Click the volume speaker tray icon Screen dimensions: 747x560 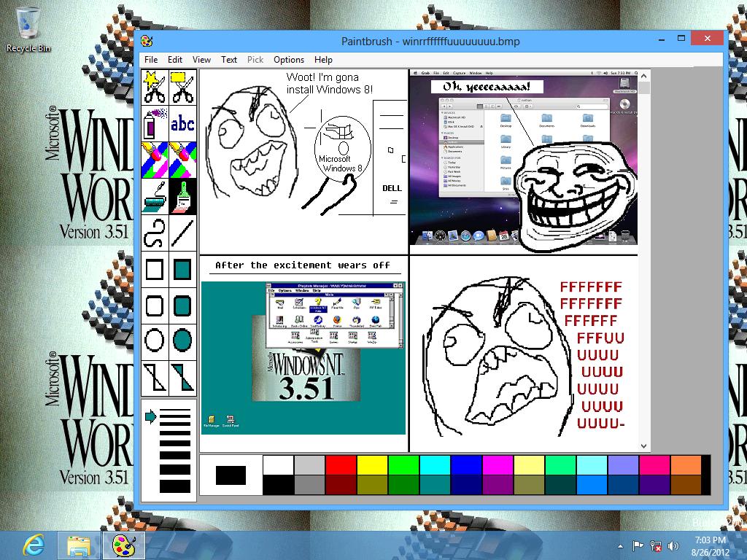coord(673,545)
